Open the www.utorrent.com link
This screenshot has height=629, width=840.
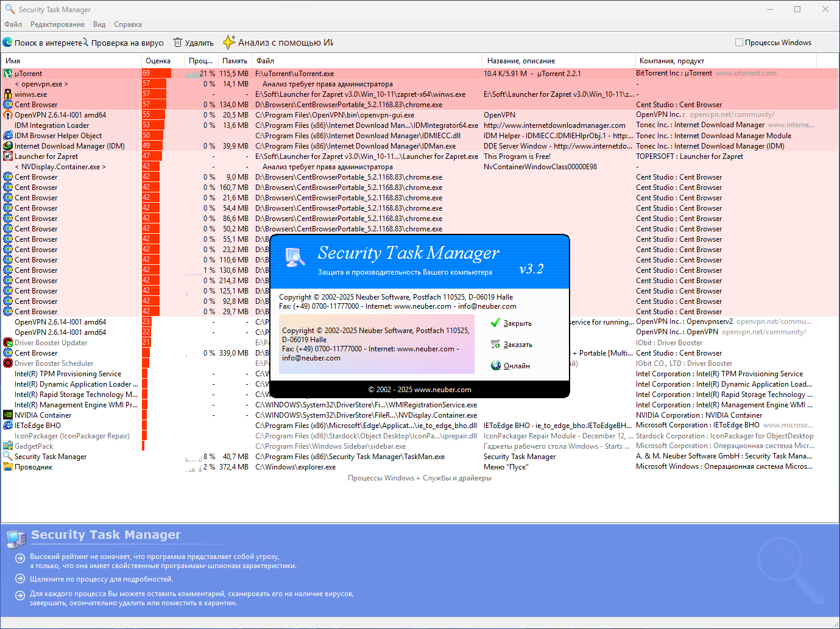746,73
